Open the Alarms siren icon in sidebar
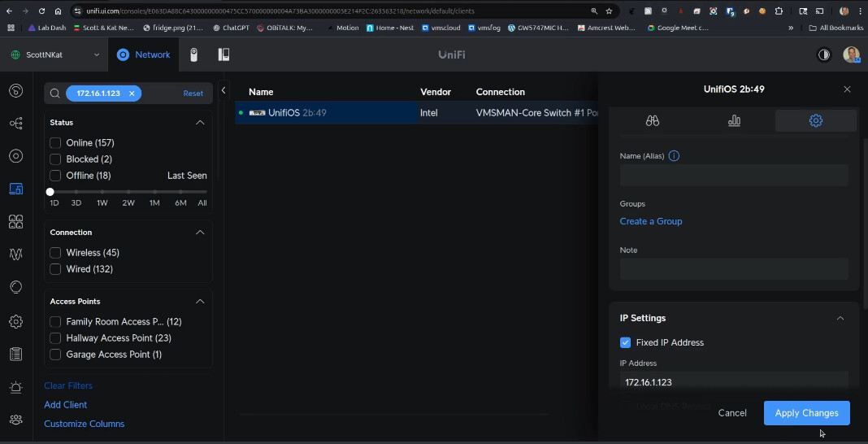Viewport: 868px width, 444px height. pos(16,387)
